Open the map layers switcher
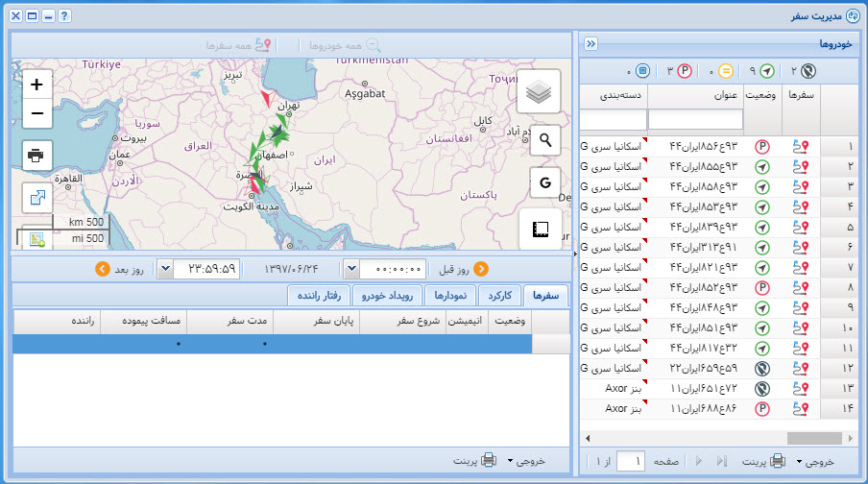The width and height of the screenshot is (868, 484). (539, 92)
